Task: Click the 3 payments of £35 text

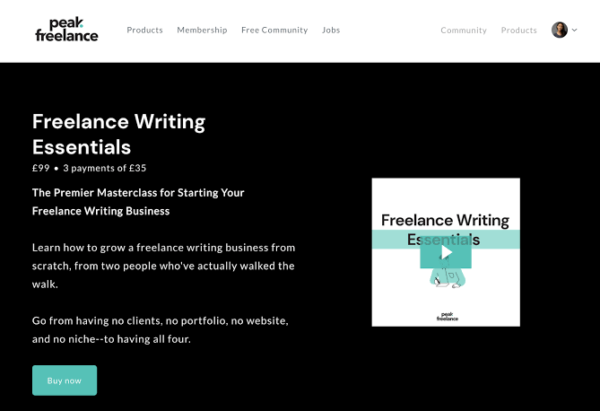Action: [104, 168]
